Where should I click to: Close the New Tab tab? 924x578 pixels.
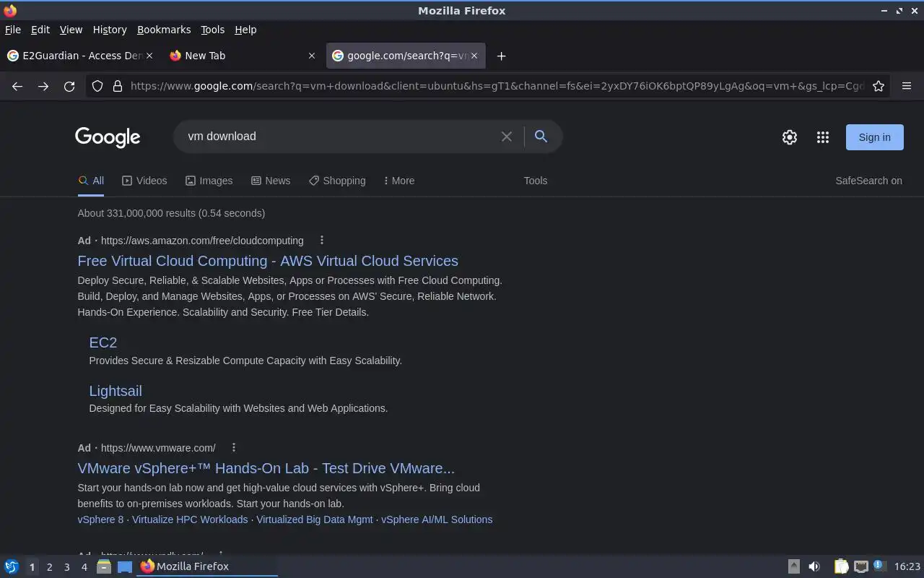312,56
